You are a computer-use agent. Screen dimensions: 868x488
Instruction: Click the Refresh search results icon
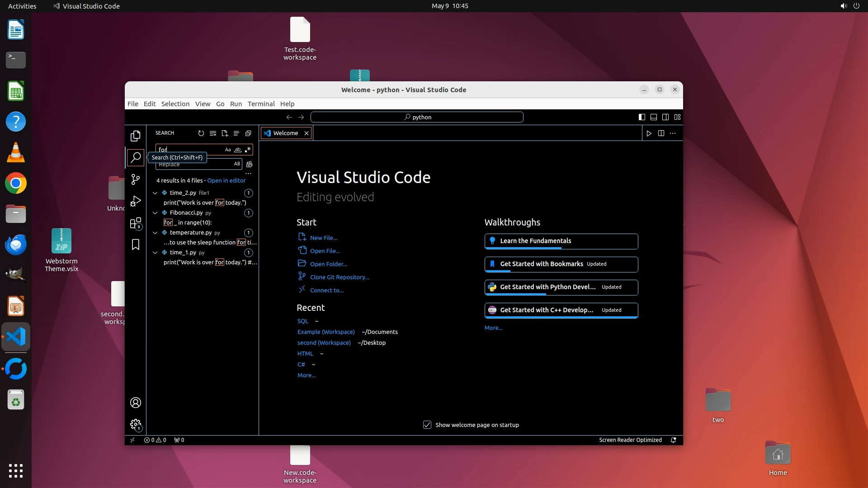click(201, 133)
